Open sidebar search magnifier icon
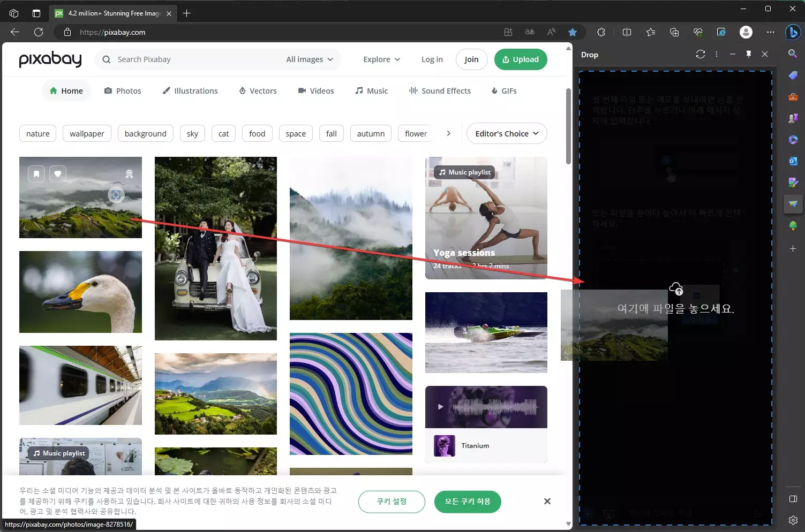 pos(793,54)
